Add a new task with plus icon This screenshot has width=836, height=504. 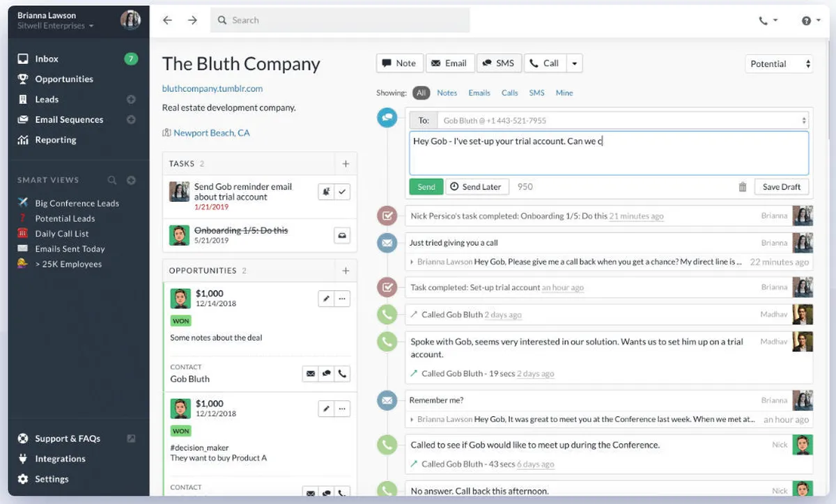coord(346,164)
